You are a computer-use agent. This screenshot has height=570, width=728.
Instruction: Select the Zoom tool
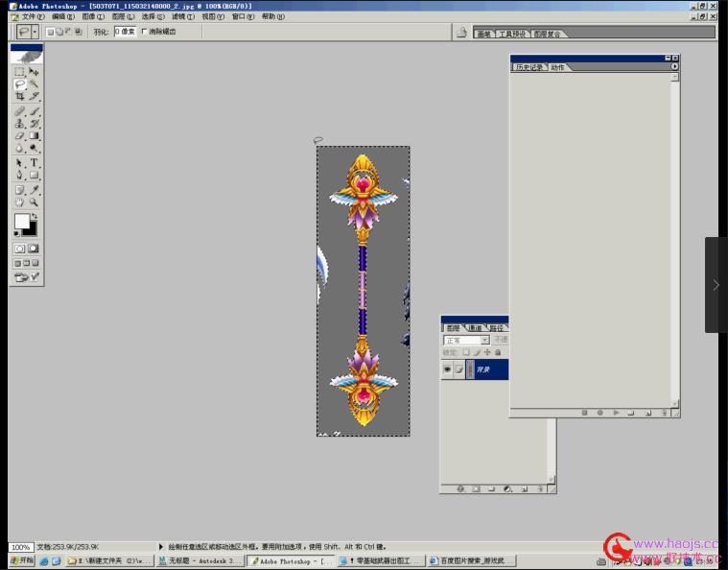click(x=34, y=202)
